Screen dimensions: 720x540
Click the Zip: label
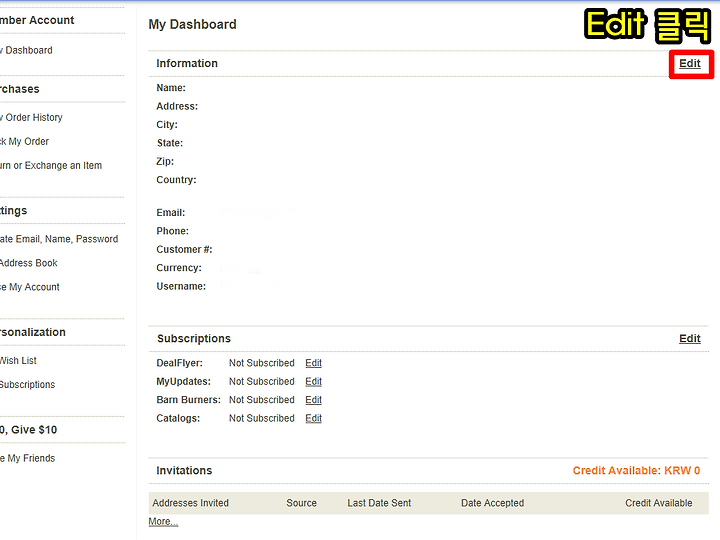(x=165, y=161)
